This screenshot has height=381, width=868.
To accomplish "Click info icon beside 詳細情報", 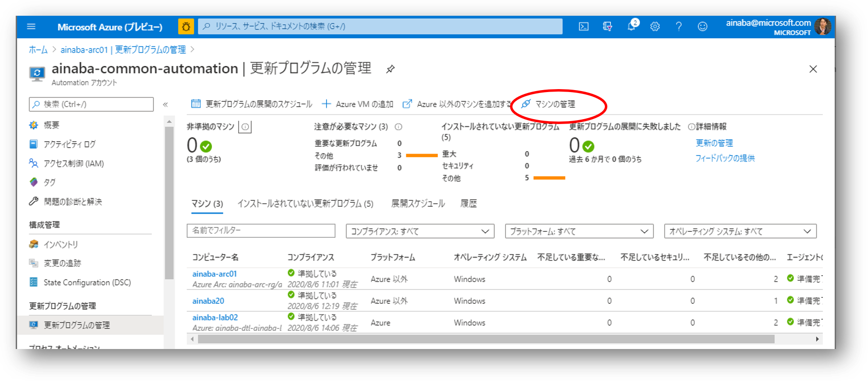I will pyautogui.click(x=691, y=127).
